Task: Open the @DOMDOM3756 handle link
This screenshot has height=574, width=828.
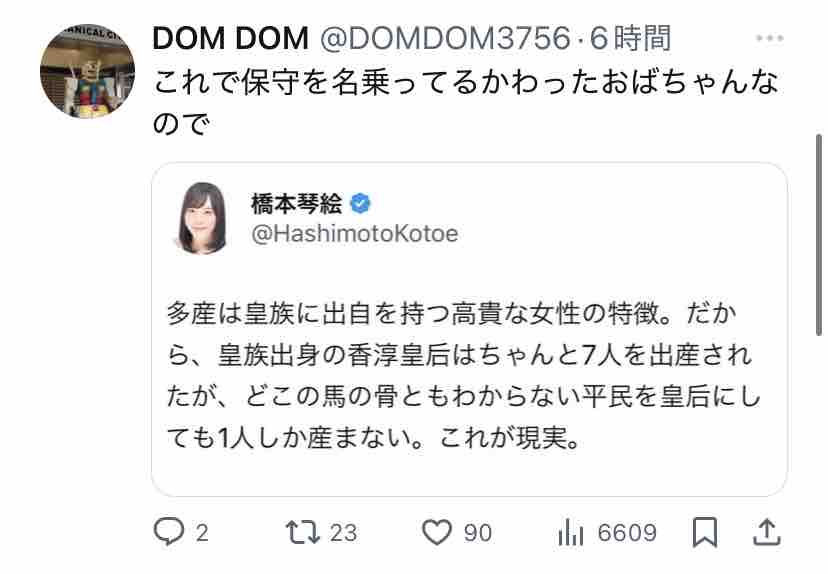Action: pos(445,39)
